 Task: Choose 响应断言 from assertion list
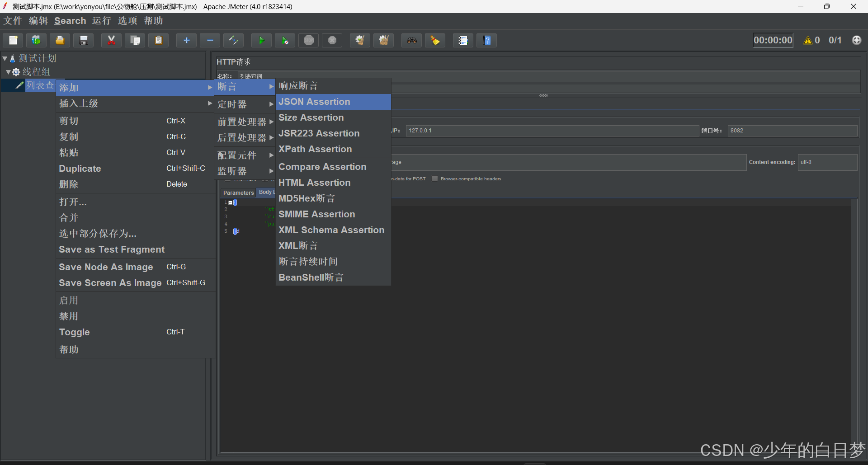click(333, 86)
